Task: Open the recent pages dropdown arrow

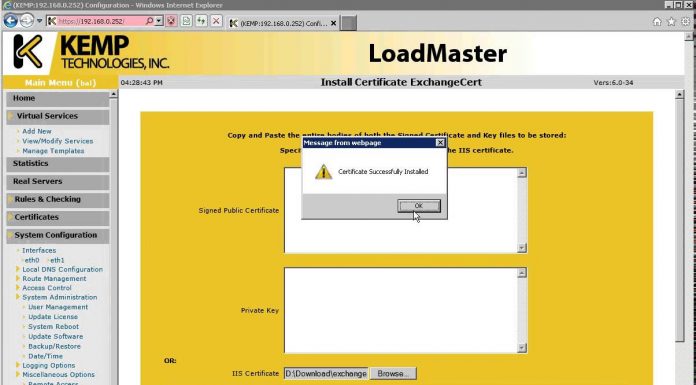Action: tap(39, 21)
